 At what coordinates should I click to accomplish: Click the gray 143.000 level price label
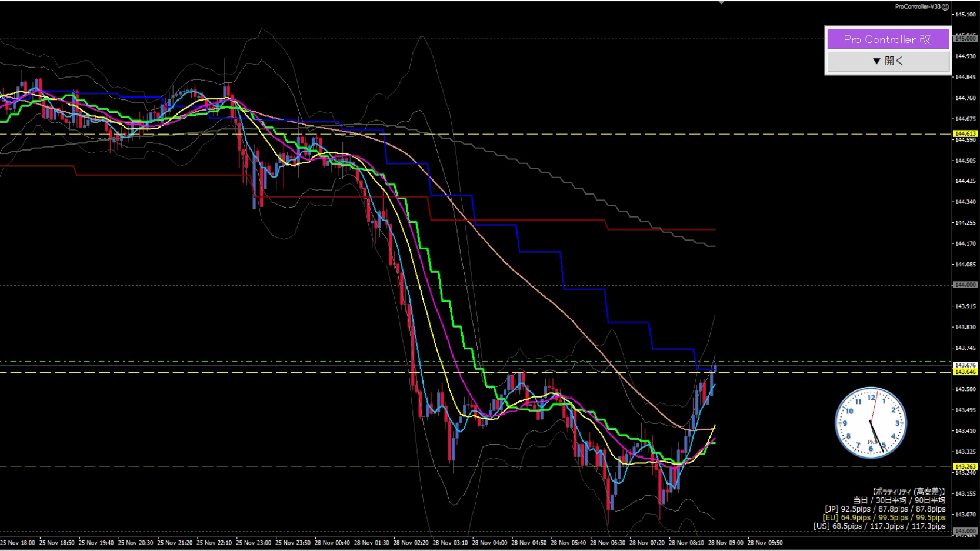point(965,531)
